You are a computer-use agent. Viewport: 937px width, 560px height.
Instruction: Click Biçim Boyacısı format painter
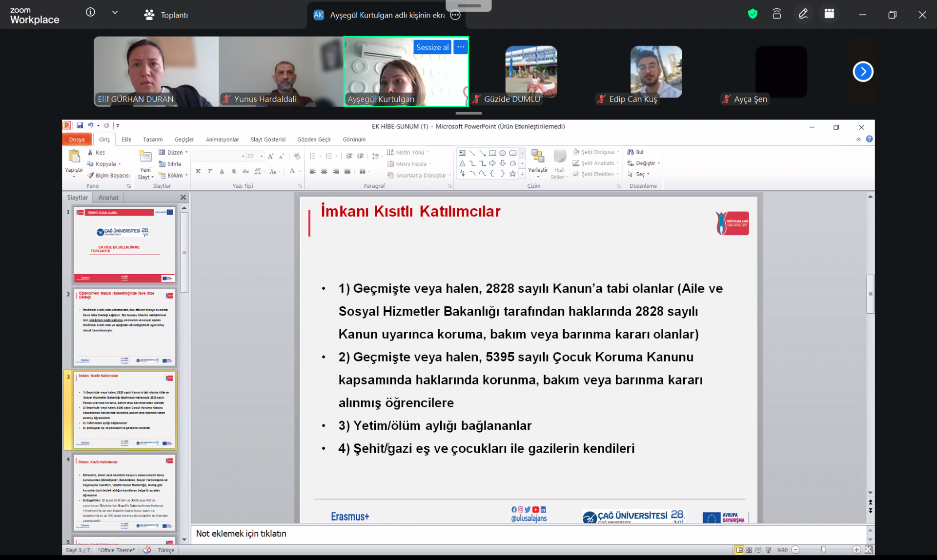tap(108, 176)
